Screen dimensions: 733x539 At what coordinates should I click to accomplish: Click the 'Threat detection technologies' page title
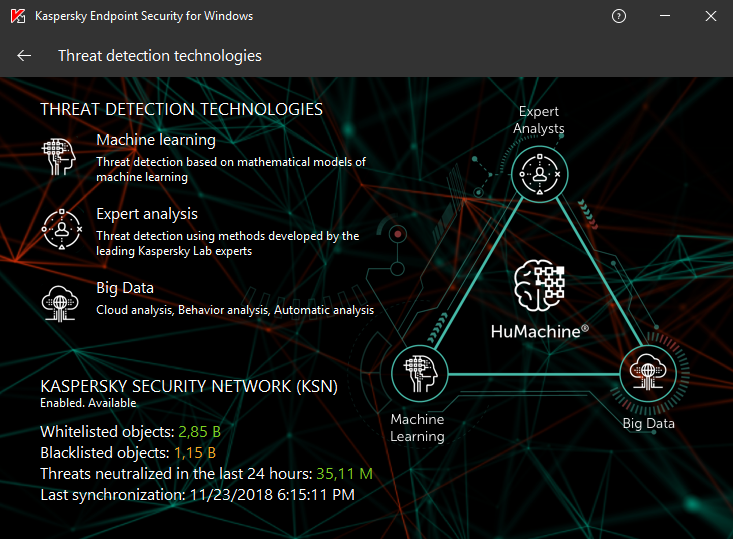click(160, 56)
